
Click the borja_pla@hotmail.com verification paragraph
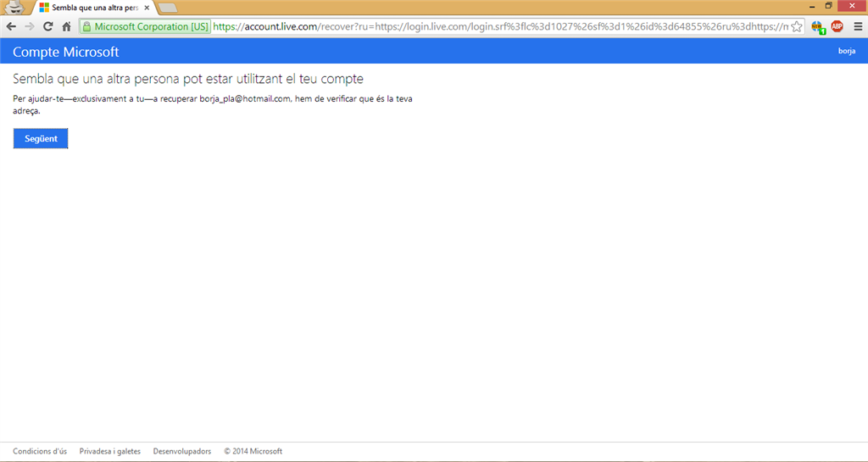[213, 104]
